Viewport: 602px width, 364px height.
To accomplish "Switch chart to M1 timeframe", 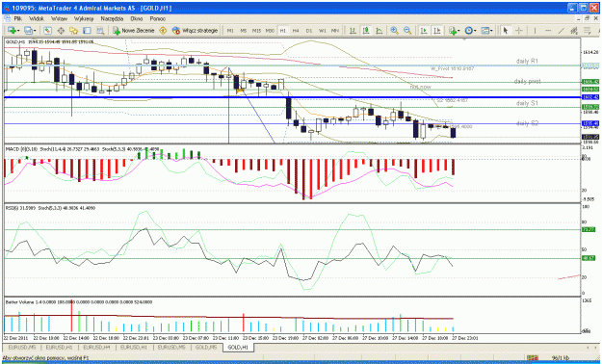I will 230,31.
